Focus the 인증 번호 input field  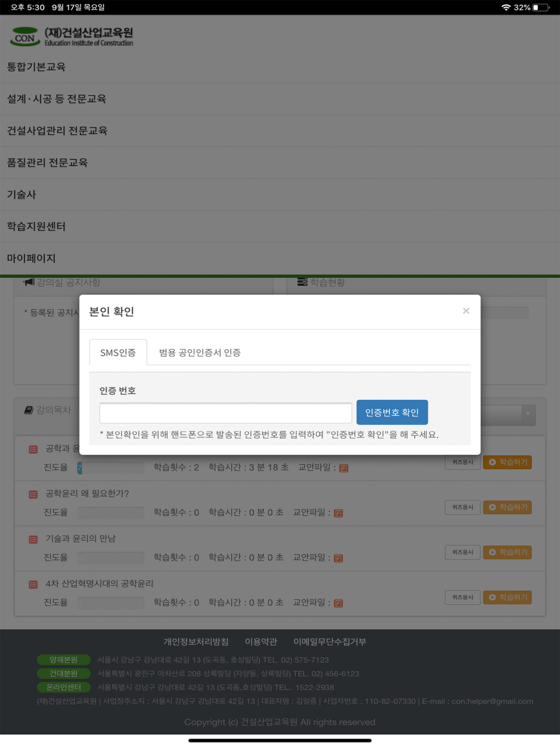coord(226,413)
